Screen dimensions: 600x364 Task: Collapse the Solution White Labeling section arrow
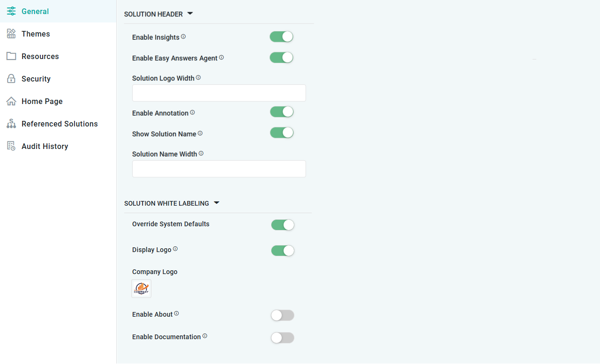coord(216,203)
